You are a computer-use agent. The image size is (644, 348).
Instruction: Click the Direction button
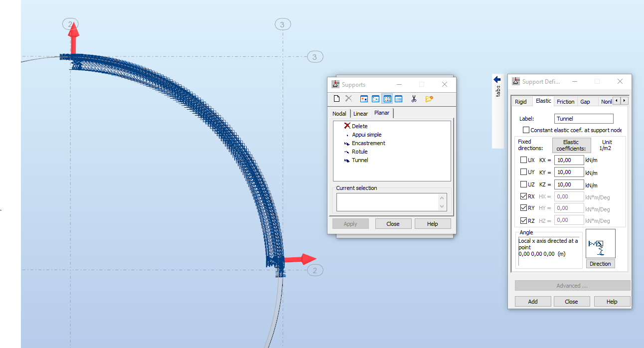pyautogui.click(x=600, y=264)
